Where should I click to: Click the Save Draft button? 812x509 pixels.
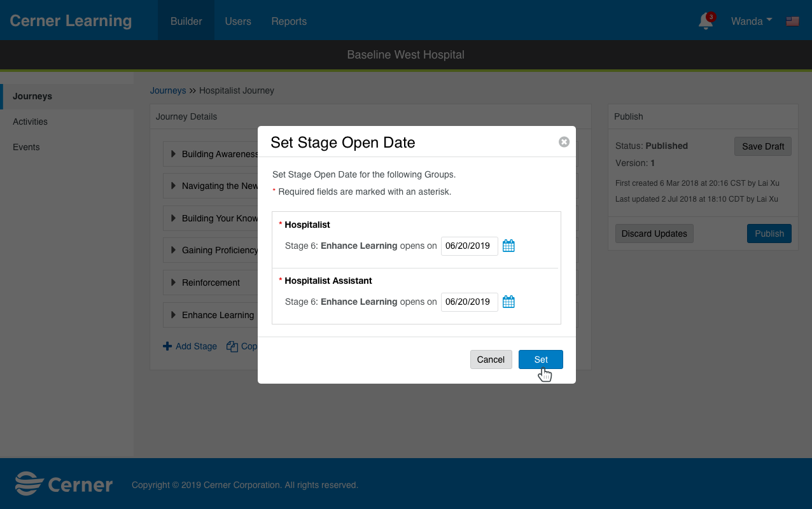763,146
